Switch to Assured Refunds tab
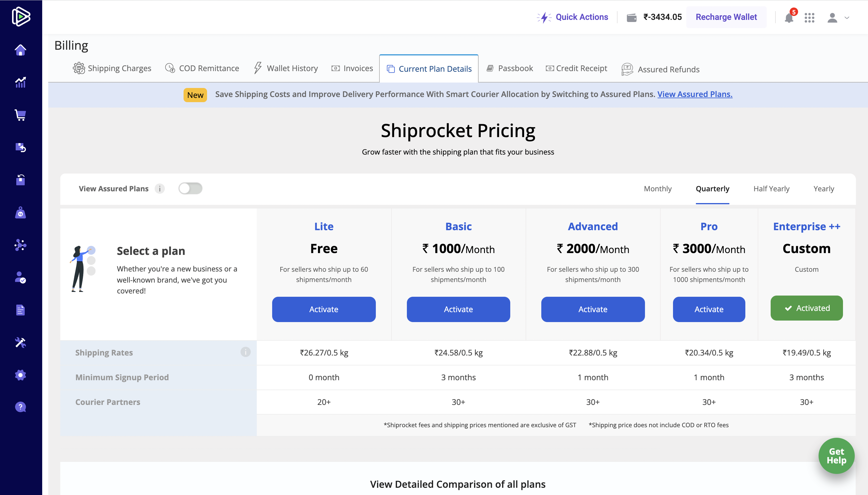Screen dimensions: 868x495 coord(660,69)
